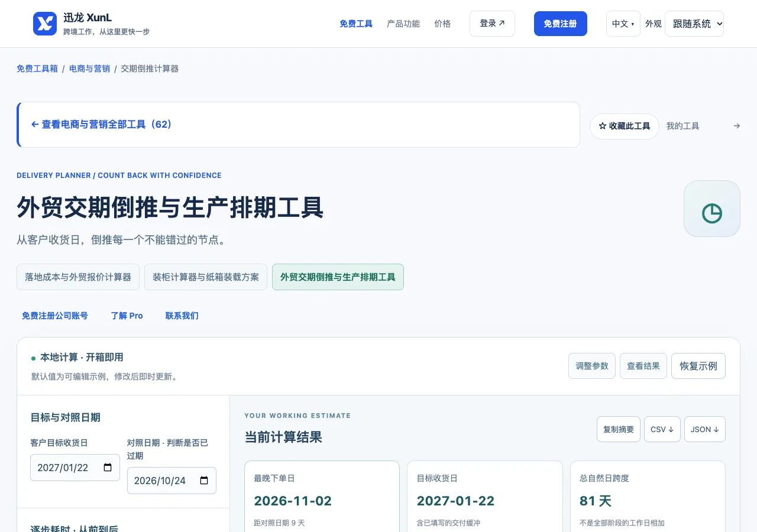Favorite this tool with 收藏此工具
Image resolution: width=757 pixels, height=532 pixels.
click(625, 126)
